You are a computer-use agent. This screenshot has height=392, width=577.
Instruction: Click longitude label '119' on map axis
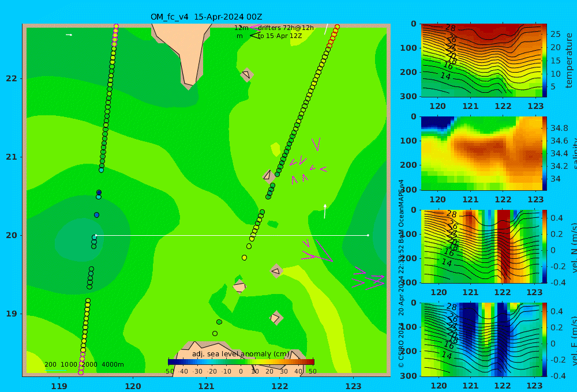click(59, 386)
